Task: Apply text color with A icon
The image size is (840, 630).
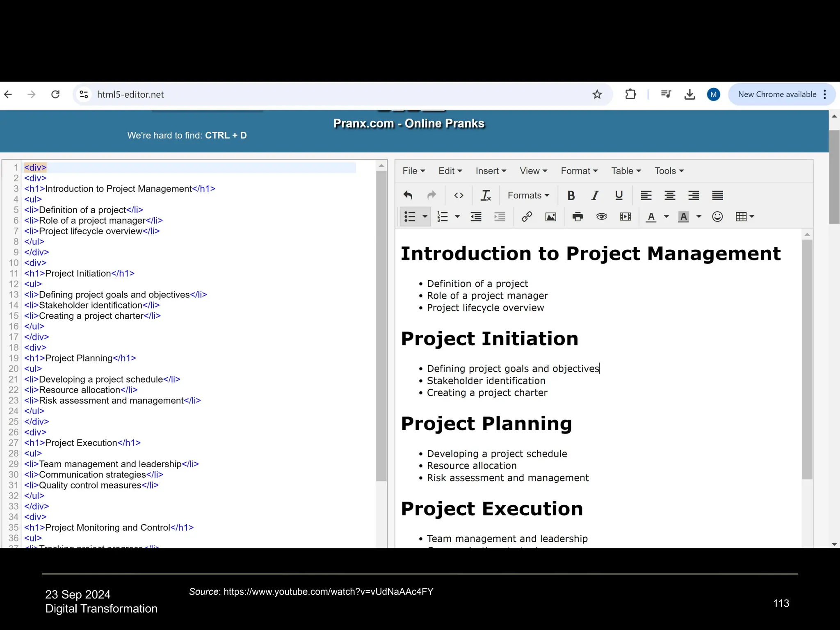Action: click(x=651, y=217)
